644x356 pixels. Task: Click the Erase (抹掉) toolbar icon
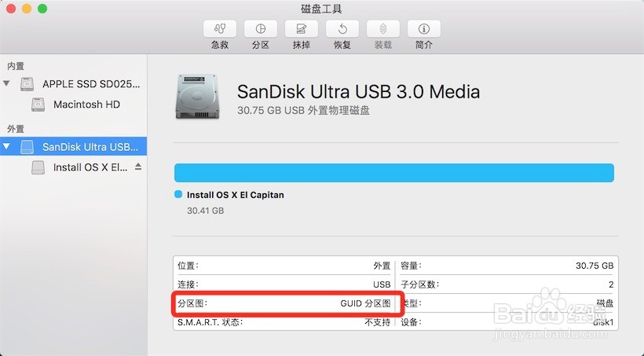pyautogui.click(x=302, y=29)
